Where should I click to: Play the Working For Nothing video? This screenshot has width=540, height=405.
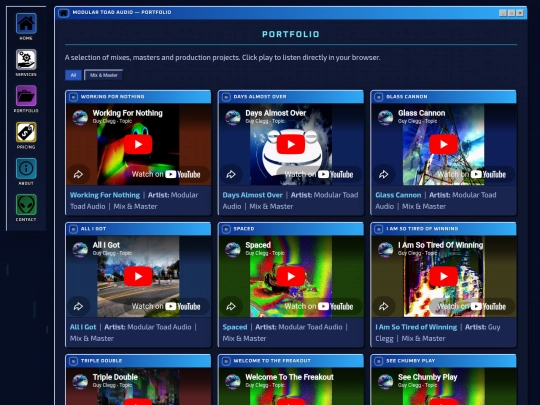coord(138,144)
